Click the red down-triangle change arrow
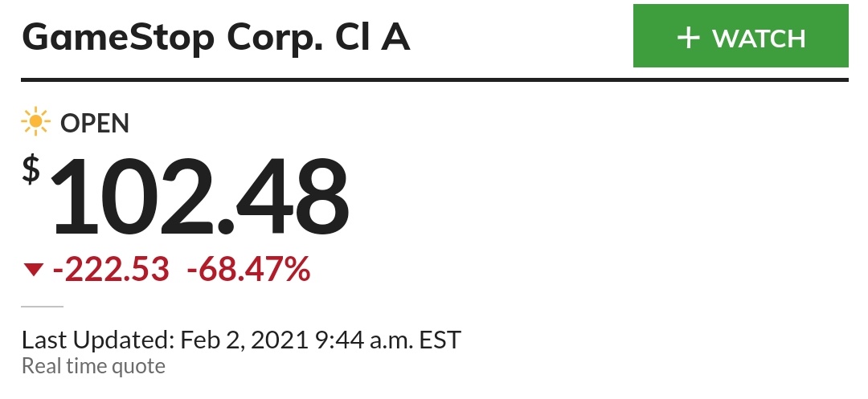Image resolution: width=868 pixels, height=399 pixels. [33, 270]
